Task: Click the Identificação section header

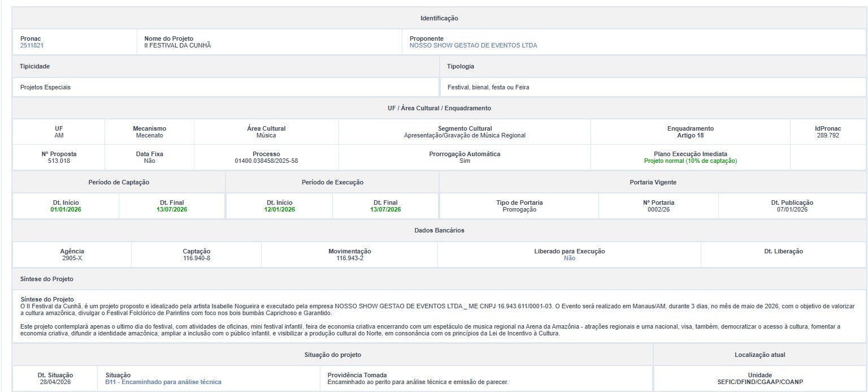Action: (439, 19)
